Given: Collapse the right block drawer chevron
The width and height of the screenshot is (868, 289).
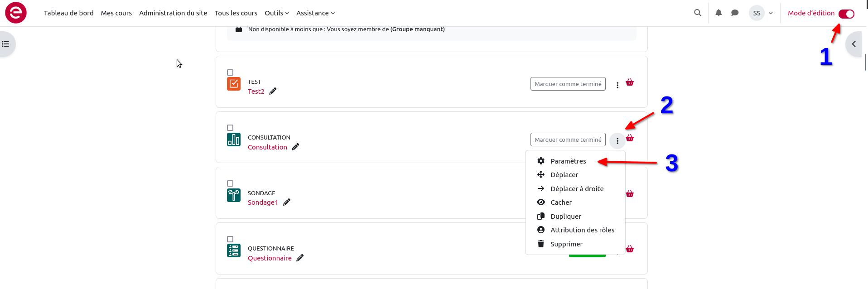Looking at the screenshot, I should click(x=854, y=44).
